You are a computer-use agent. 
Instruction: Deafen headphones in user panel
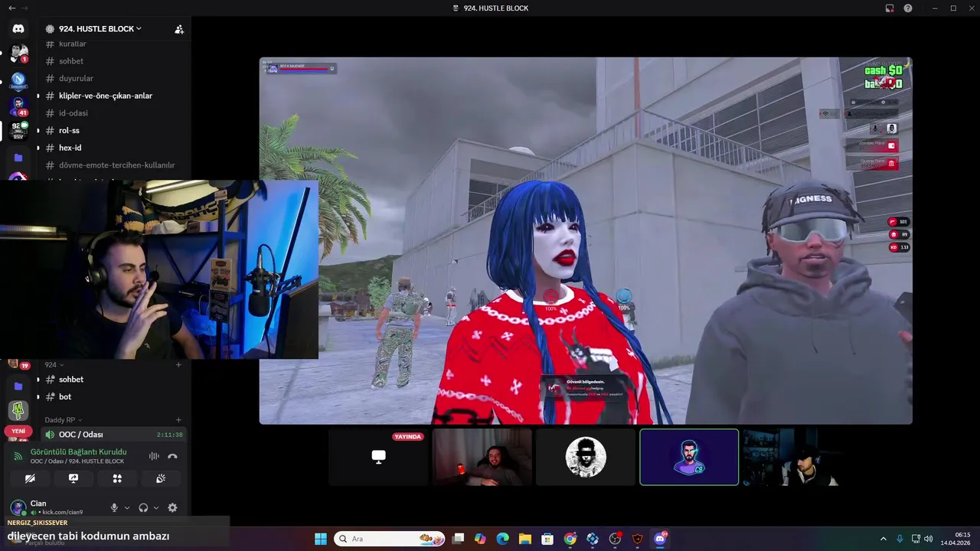pos(143,507)
